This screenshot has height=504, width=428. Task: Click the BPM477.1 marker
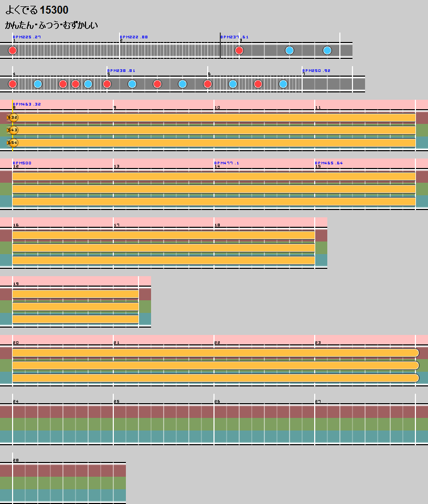coord(227,163)
